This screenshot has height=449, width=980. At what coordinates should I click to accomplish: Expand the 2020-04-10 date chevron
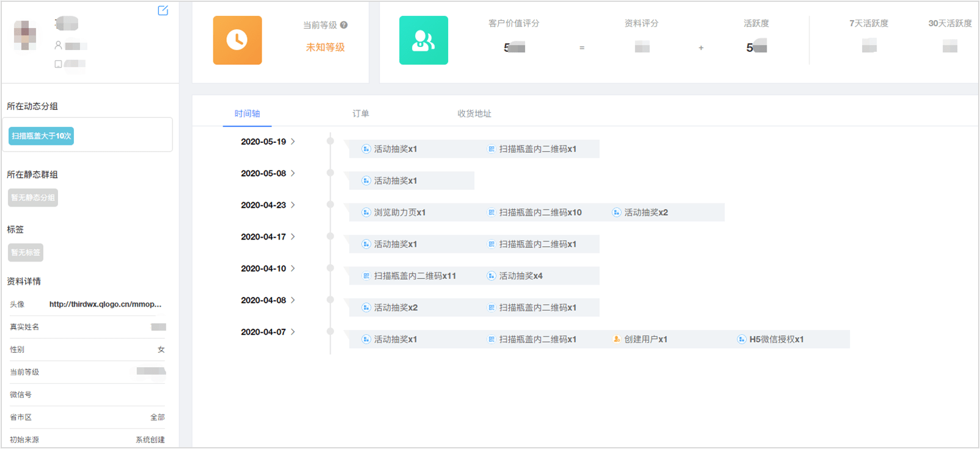(293, 269)
